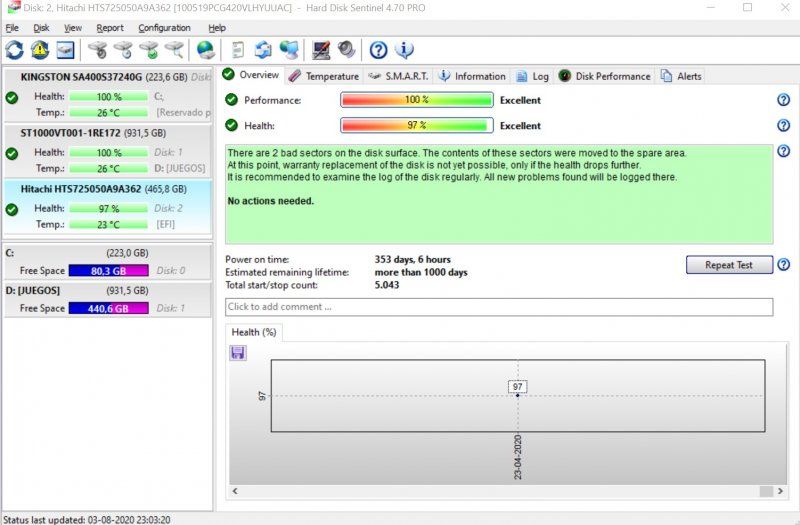
Task: Click the 'No actions needed.' text
Action: pos(270,201)
